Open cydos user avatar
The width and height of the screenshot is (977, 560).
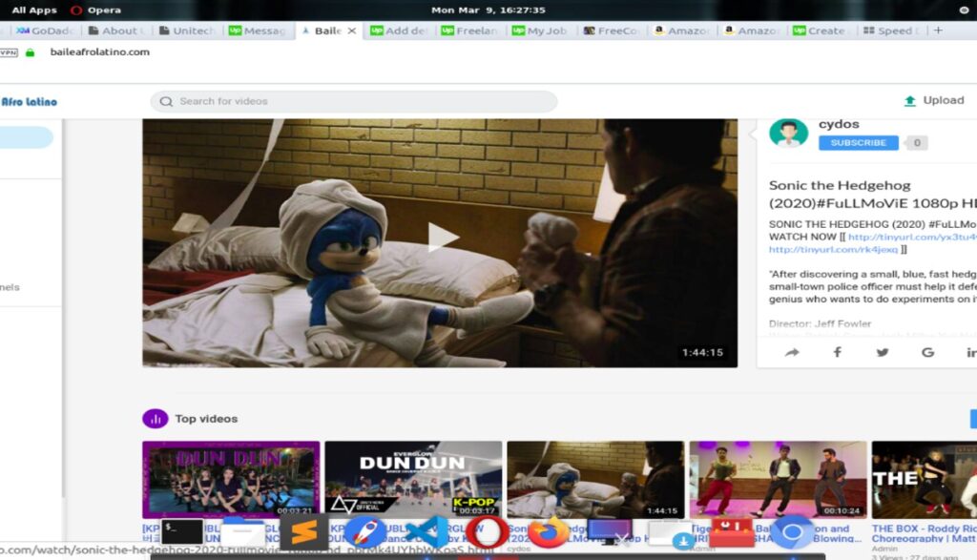[x=788, y=134]
